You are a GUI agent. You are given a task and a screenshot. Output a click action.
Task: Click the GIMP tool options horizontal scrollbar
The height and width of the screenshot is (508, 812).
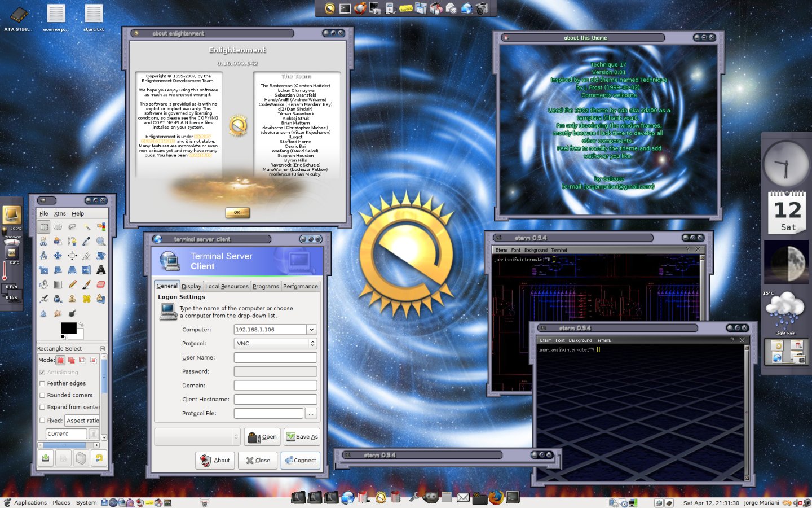point(68,445)
